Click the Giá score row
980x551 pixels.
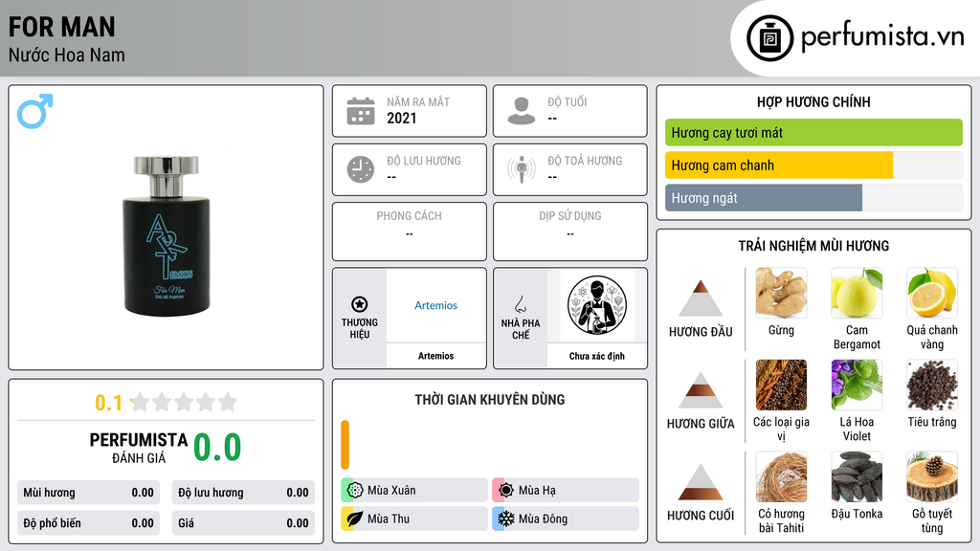pyautogui.click(x=243, y=523)
